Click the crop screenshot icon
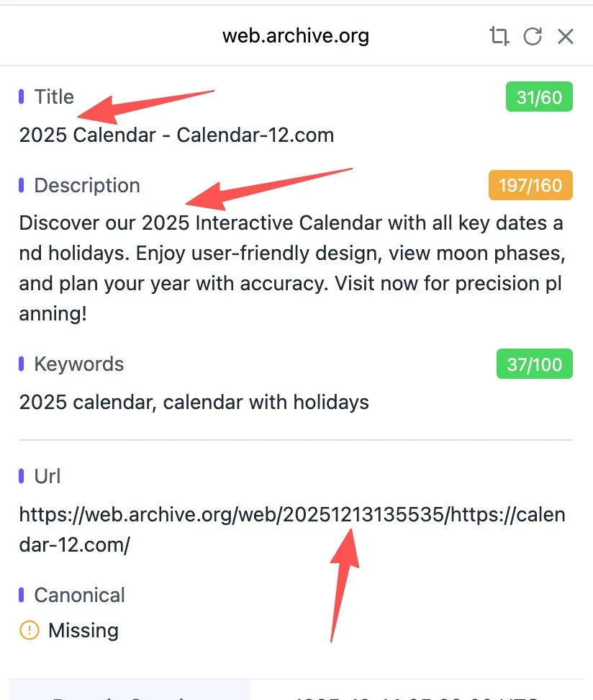The width and height of the screenshot is (593, 700). pos(499,36)
